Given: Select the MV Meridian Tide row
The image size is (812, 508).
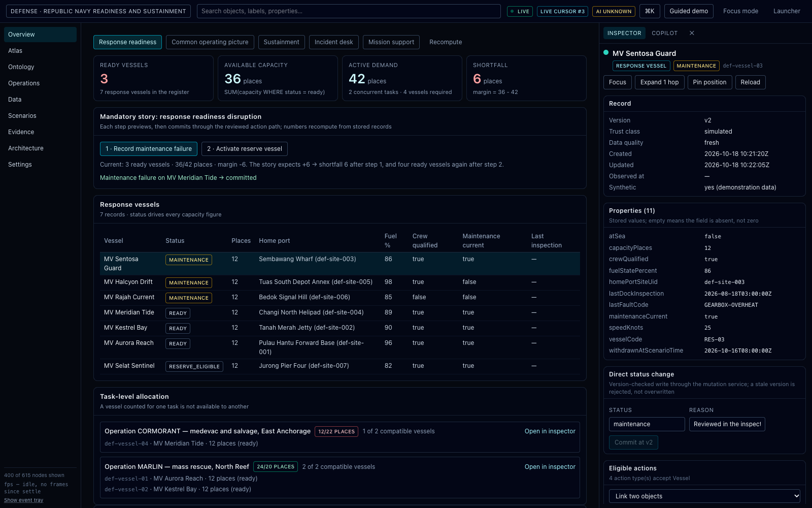Looking at the screenshot, I should (x=340, y=313).
